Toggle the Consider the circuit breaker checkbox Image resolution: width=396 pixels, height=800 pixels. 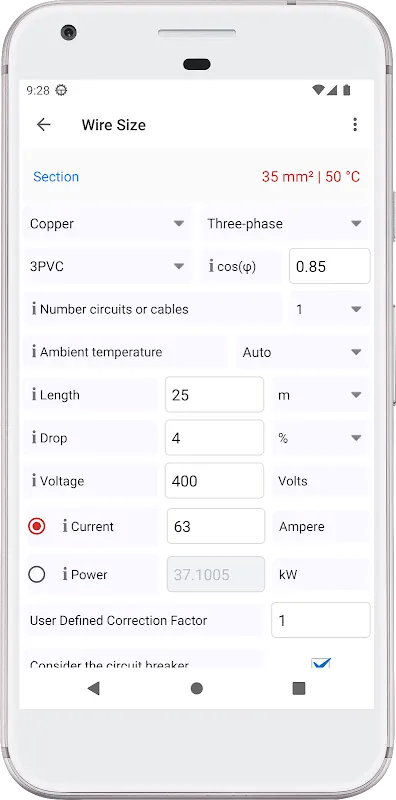click(321, 662)
